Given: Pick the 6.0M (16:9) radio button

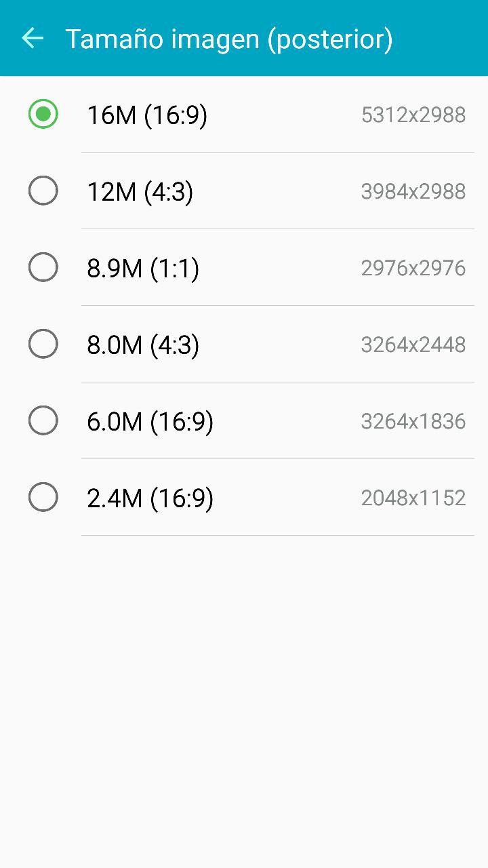Looking at the screenshot, I should [43, 420].
